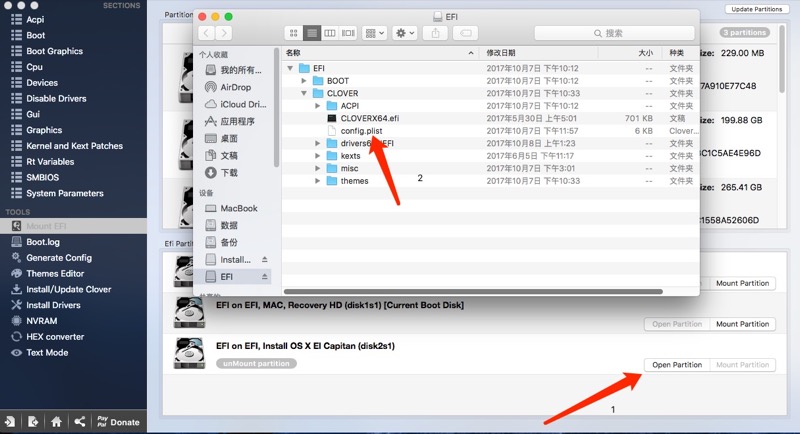800x434 pixels.
Task: Click the Finder share button
Action: click(435, 33)
